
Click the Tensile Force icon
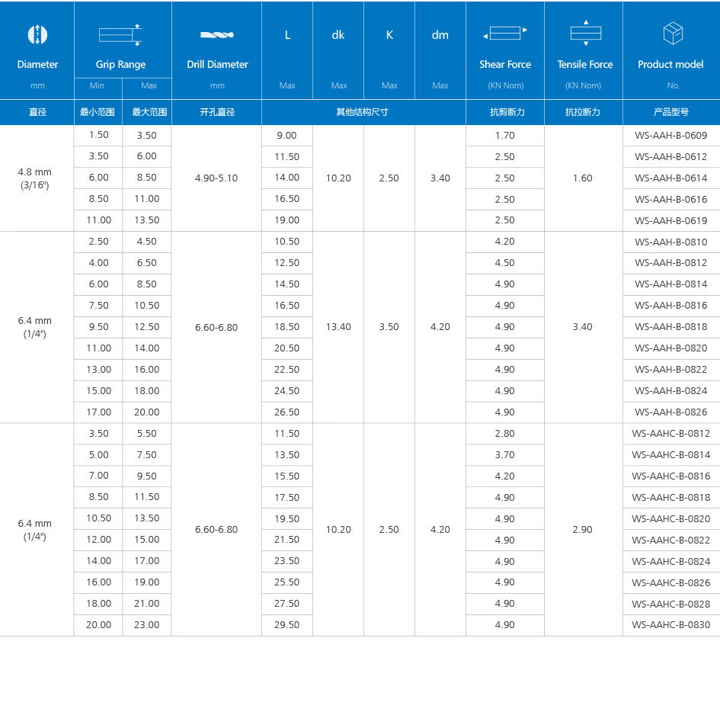(585, 33)
